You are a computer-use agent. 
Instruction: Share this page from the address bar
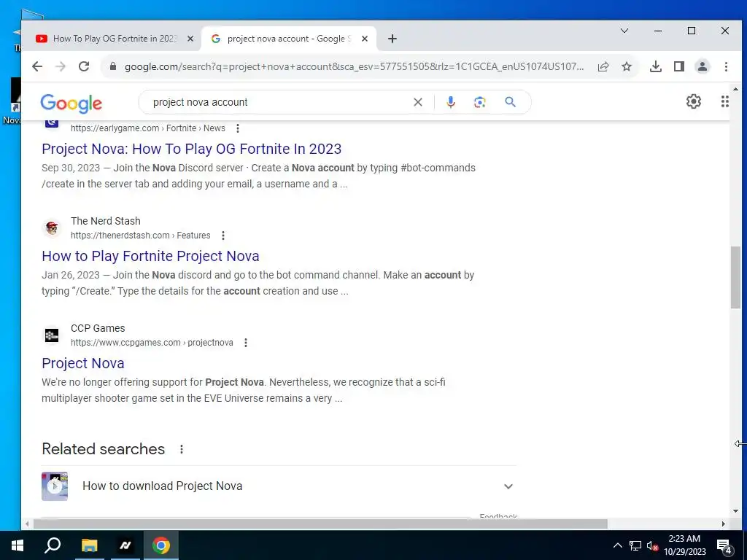[x=603, y=66]
